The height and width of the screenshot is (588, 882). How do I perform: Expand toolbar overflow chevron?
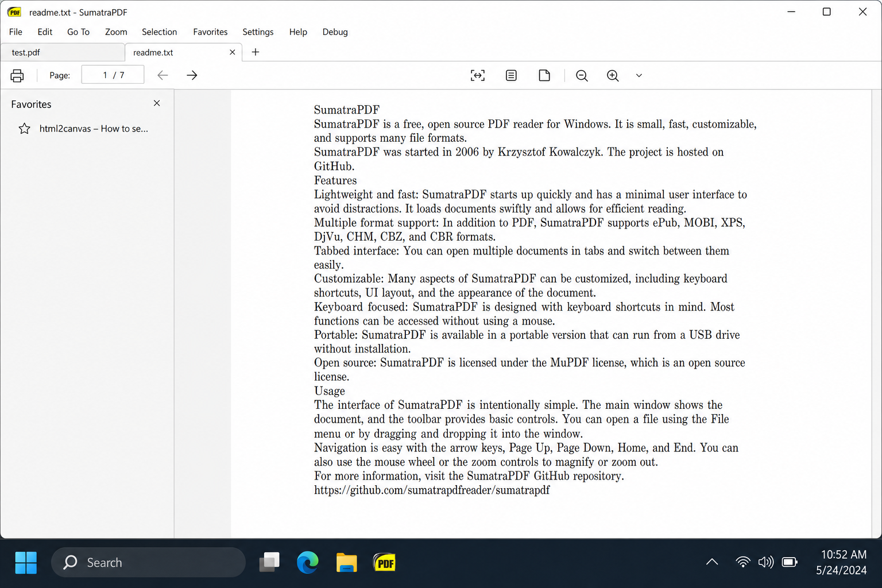point(639,75)
